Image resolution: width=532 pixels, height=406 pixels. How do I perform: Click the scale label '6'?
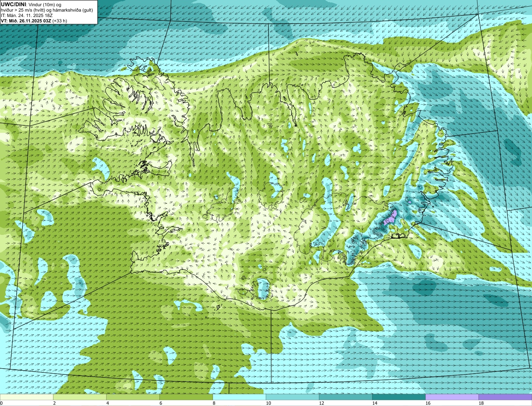tap(161, 403)
